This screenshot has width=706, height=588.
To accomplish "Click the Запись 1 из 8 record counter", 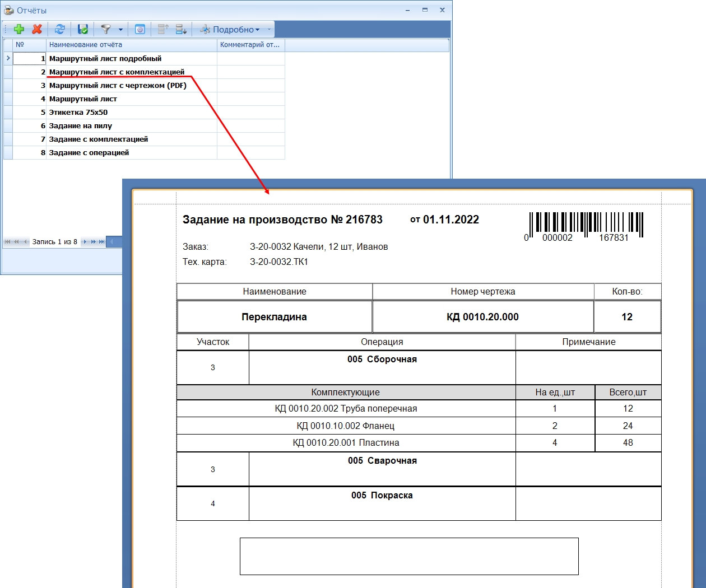I will (55, 242).
